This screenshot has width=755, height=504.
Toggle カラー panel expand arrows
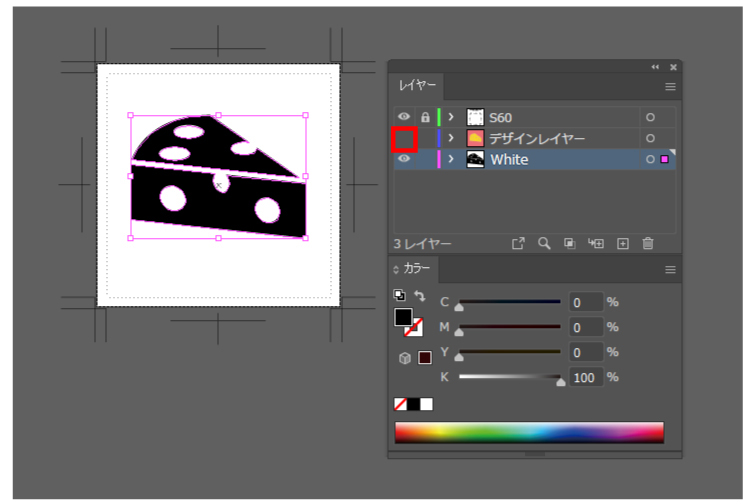click(x=396, y=270)
